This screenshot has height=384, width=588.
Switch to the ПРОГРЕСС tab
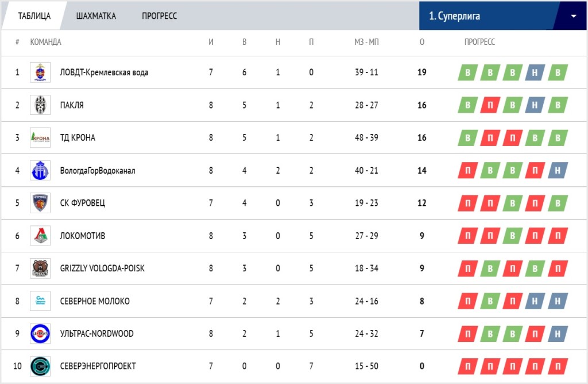pyautogui.click(x=160, y=16)
